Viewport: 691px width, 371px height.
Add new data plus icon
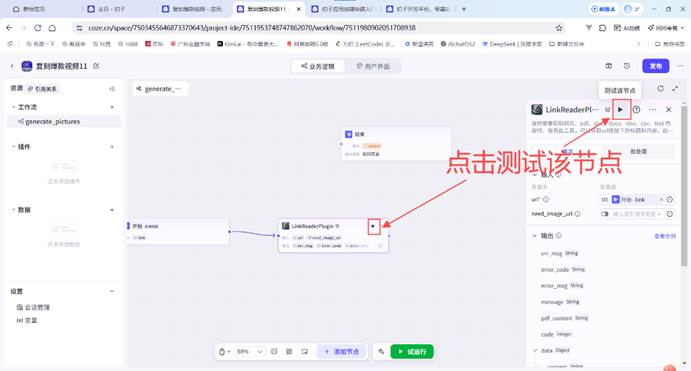[112, 210]
